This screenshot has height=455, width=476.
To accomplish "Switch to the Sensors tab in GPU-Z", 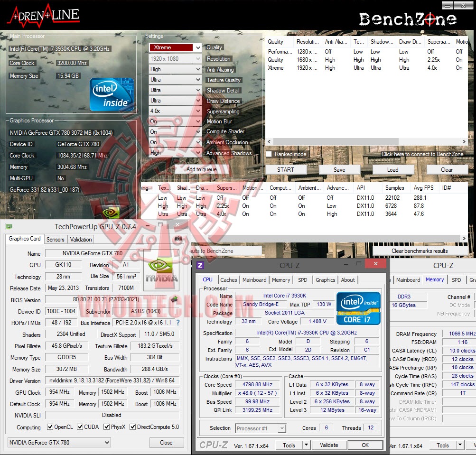I will pyautogui.click(x=55, y=239).
